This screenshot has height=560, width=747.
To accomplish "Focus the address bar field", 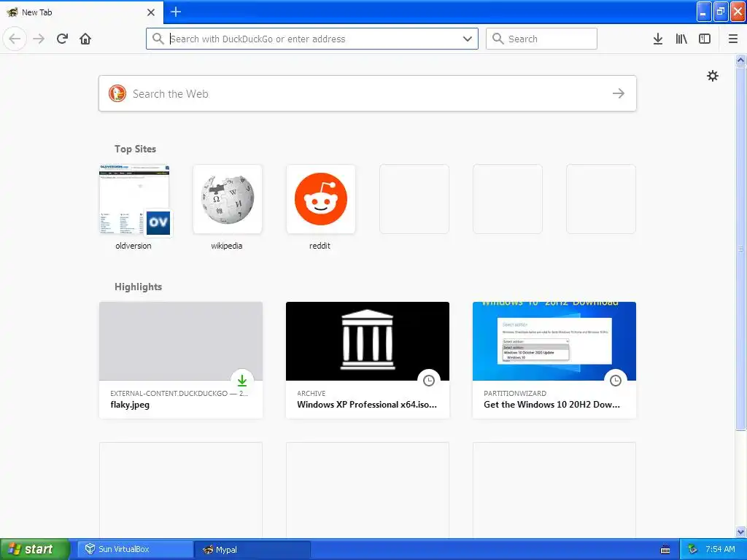I will pyautogui.click(x=312, y=39).
